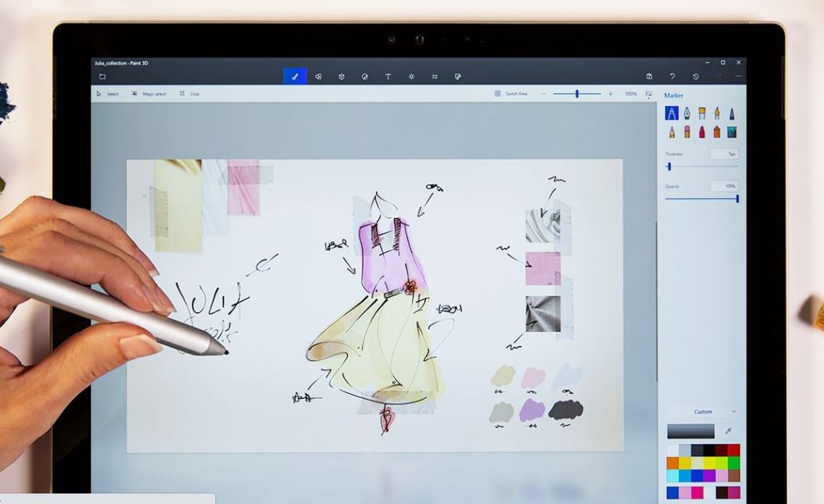Toggle the Switch View option
The image size is (824, 504).
pyautogui.click(x=511, y=94)
